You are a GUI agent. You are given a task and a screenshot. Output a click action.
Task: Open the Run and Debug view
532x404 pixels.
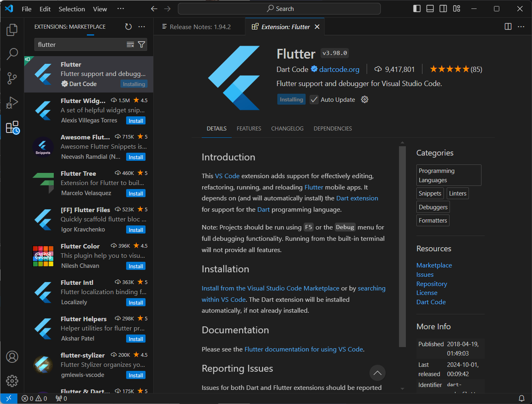tap(12, 103)
